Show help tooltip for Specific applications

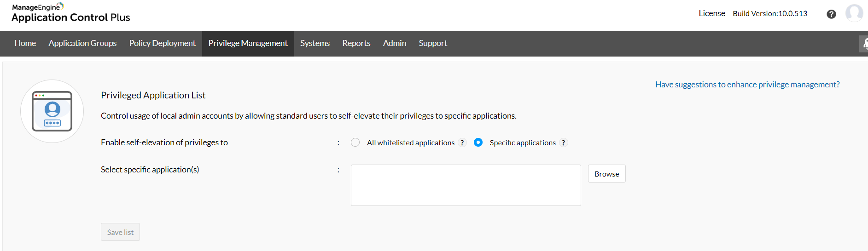pyautogui.click(x=563, y=143)
